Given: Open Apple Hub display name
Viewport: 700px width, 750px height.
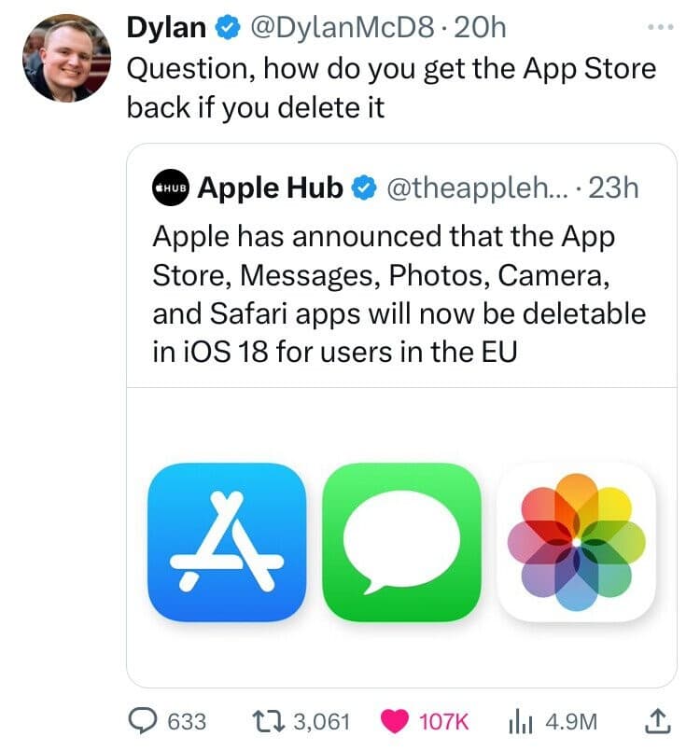Looking at the screenshot, I should click(271, 188).
